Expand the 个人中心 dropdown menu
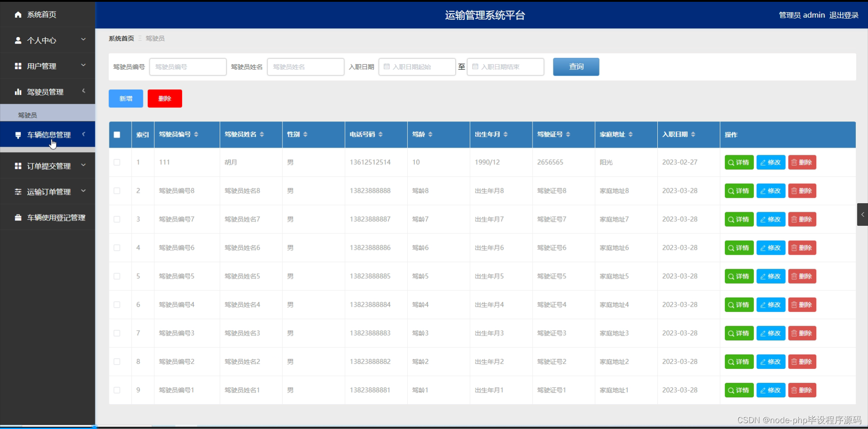Viewport: 868px width, 429px height. (x=83, y=39)
